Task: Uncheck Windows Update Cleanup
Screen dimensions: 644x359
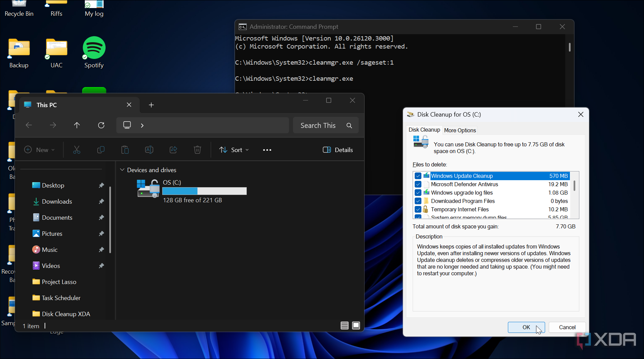Action: [418, 175]
